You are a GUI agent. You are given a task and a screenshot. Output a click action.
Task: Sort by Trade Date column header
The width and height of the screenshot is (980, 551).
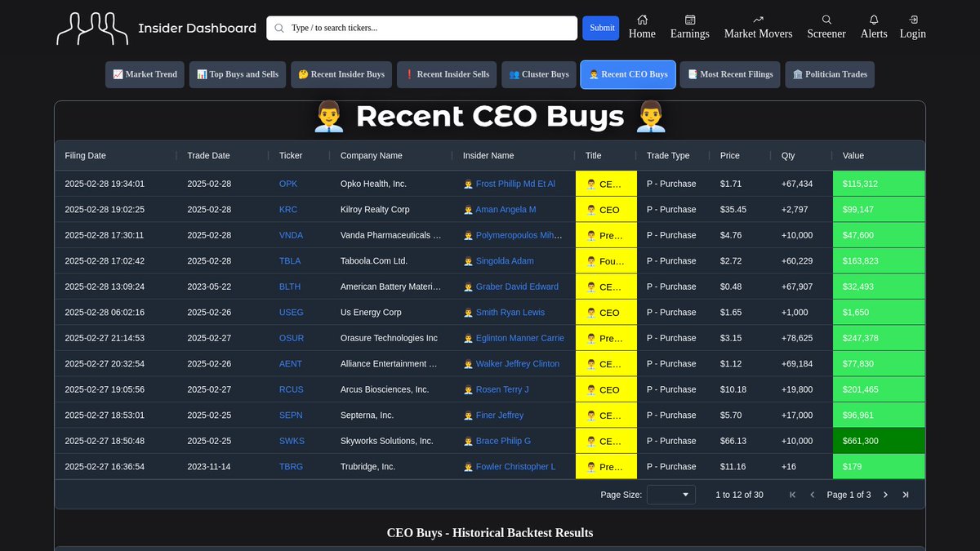pyautogui.click(x=208, y=156)
